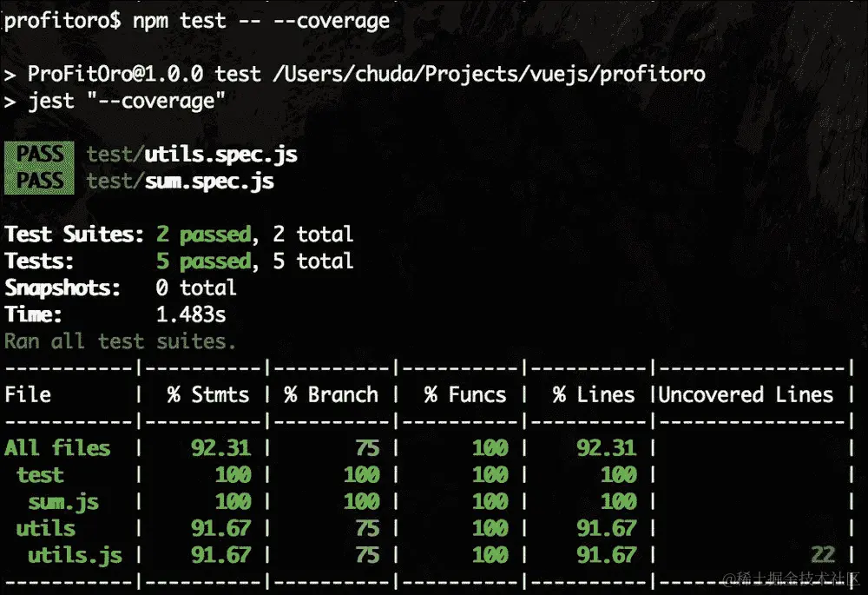
Task: Click the % Lines value 100 for sum.js
Action: pos(619,501)
